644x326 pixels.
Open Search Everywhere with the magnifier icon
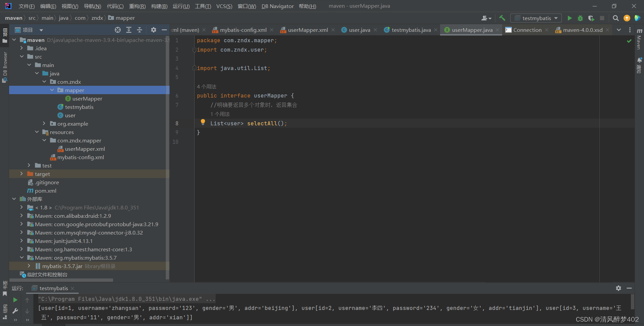616,18
